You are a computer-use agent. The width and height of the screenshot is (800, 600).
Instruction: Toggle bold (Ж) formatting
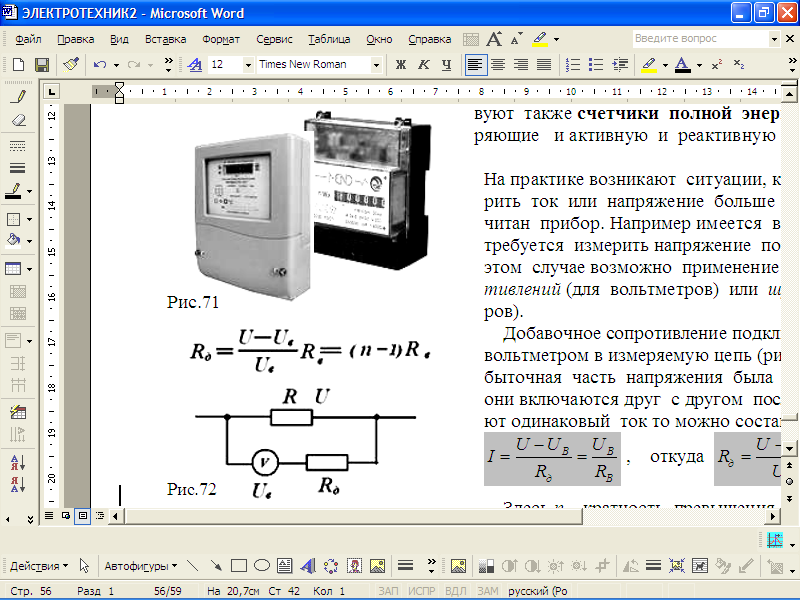point(401,65)
